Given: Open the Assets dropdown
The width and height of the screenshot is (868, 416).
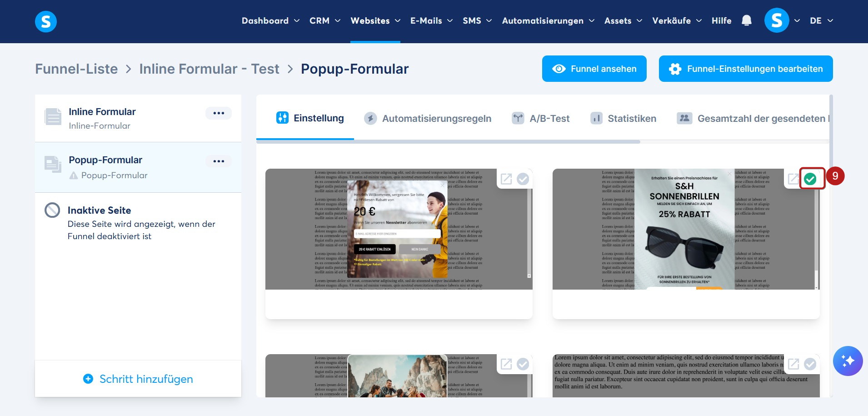Looking at the screenshot, I should click(x=623, y=21).
